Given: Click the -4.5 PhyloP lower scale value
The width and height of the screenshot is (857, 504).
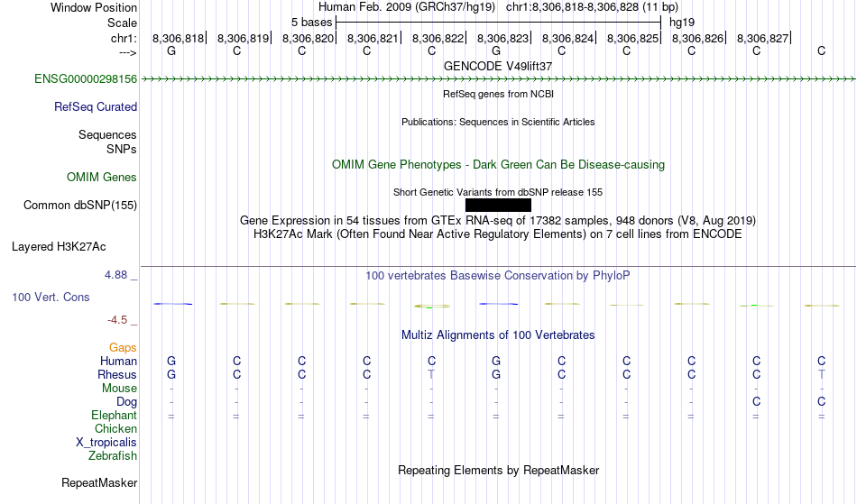Looking at the screenshot, I should point(117,320).
